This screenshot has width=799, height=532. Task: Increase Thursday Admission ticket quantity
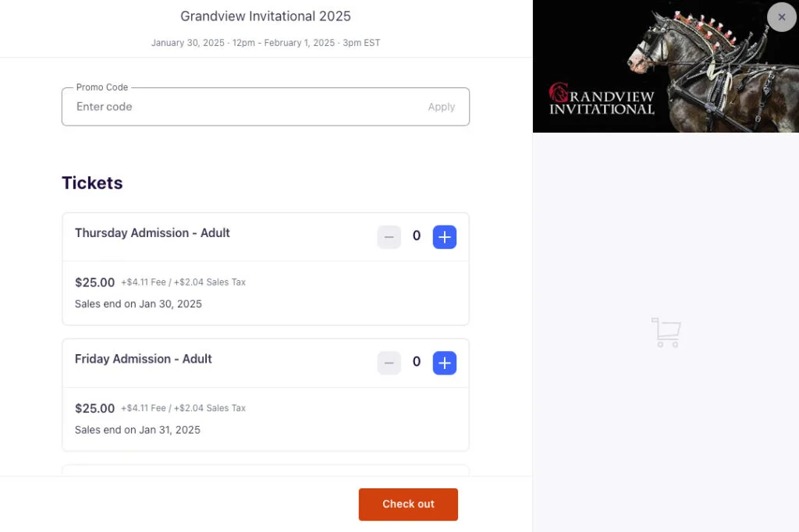point(444,237)
